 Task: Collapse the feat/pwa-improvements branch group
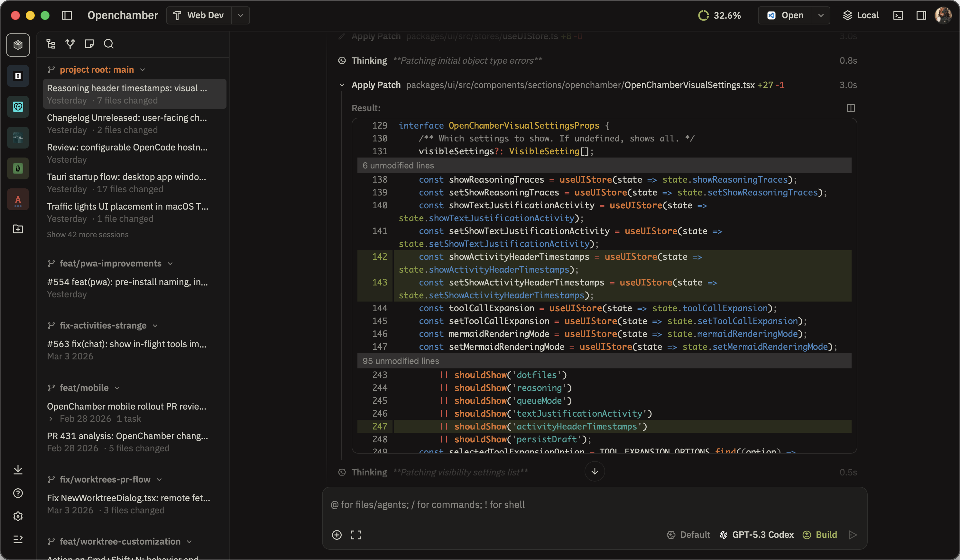(x=110, y=263)
